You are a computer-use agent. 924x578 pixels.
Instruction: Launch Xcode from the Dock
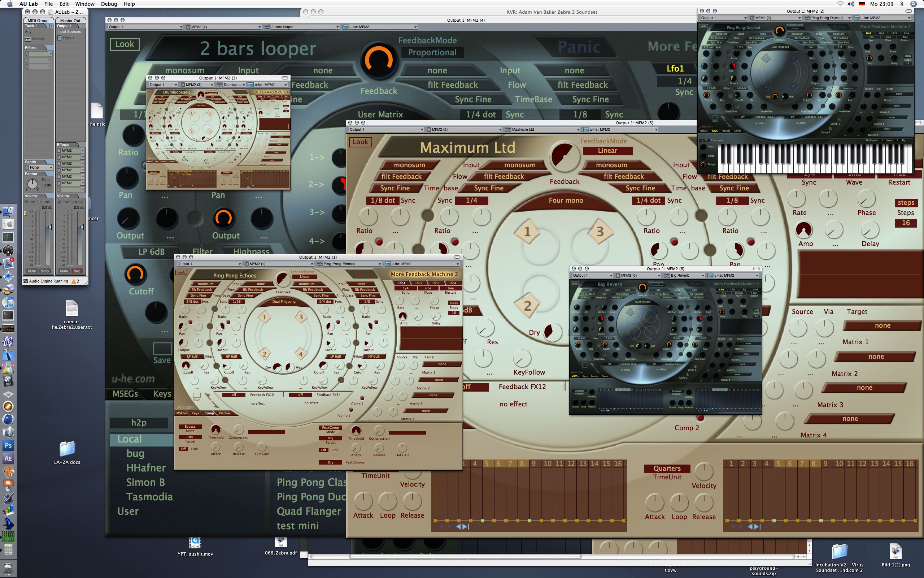(8, 355)
